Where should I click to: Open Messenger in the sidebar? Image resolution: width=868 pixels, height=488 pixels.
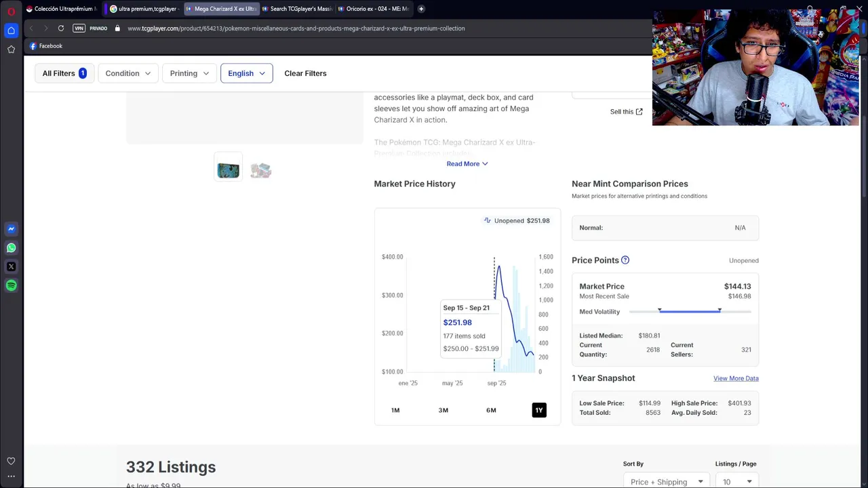[x=11, y=229]
